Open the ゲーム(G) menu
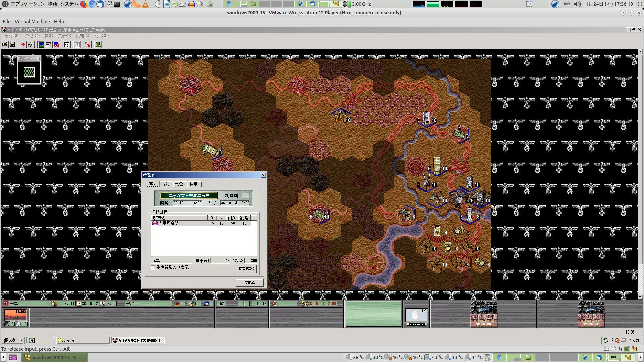 [x=32, y=36]
